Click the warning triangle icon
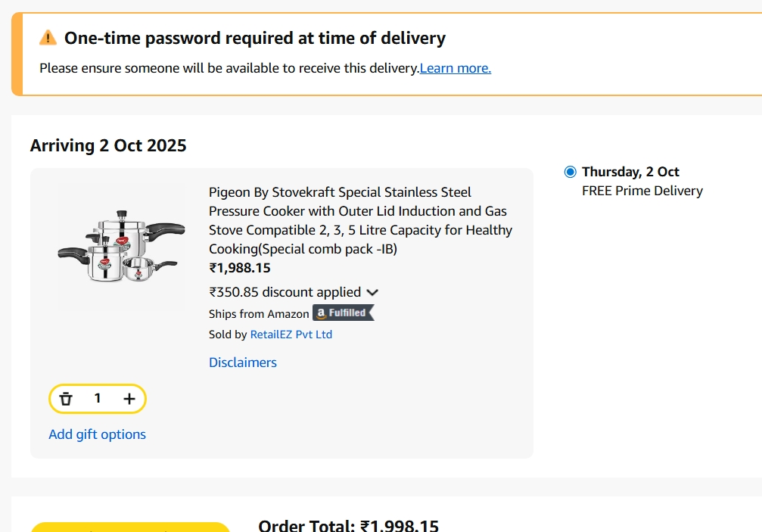762x532 pixels. (46, 35)
